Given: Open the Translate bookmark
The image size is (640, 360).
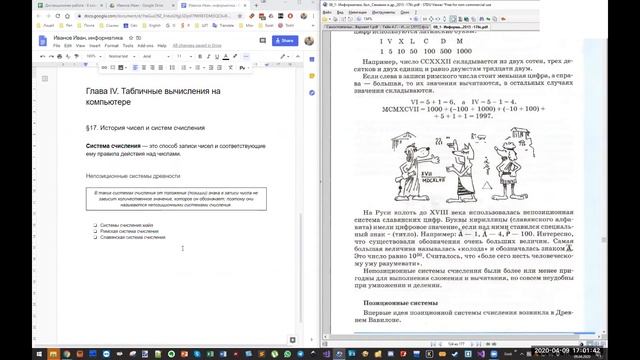Looking at the screenshot, I should pyautogui.click(x=222, y=25).
